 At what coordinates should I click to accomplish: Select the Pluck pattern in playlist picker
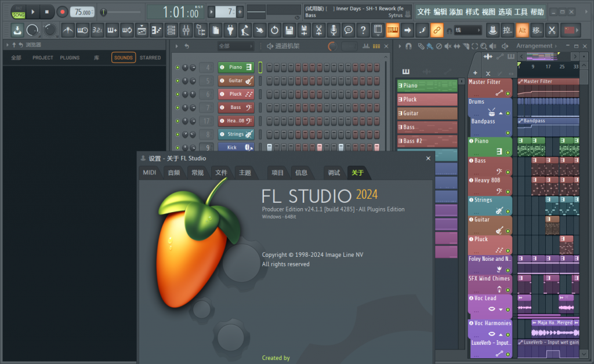[x=427, y=99]
